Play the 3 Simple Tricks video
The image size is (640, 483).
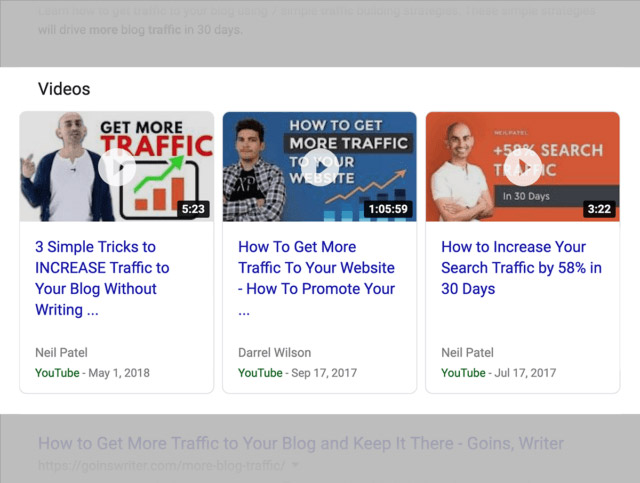117,166
